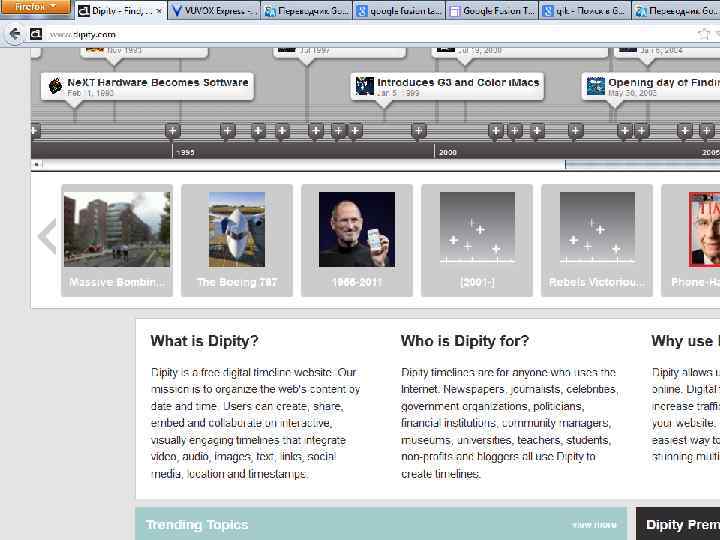Open the Dipity Premium panel
720x540 pixels.
pyautogui.click(x=678, y=524)
